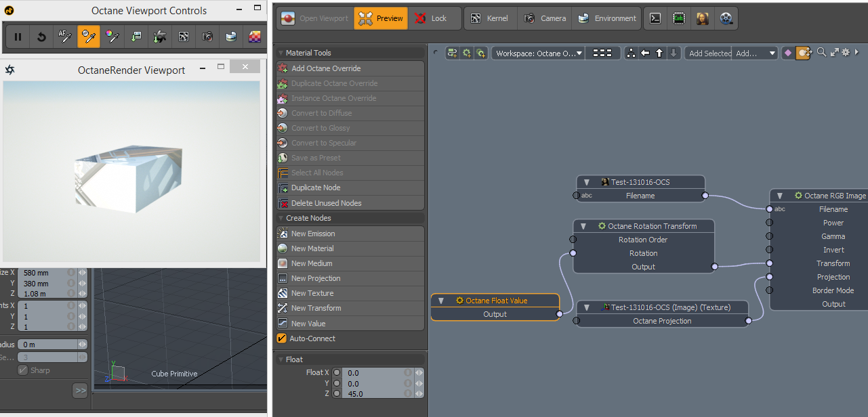Restart render with the circular arrow icon
The width and height of the screenshot is (868, 417).
(x=41, y=37)
